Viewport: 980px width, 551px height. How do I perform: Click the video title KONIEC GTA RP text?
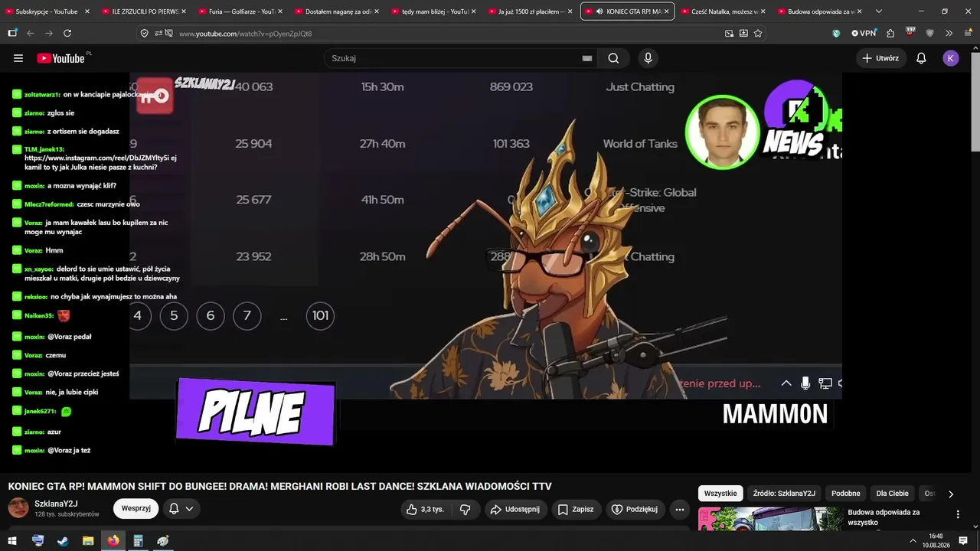279,487
